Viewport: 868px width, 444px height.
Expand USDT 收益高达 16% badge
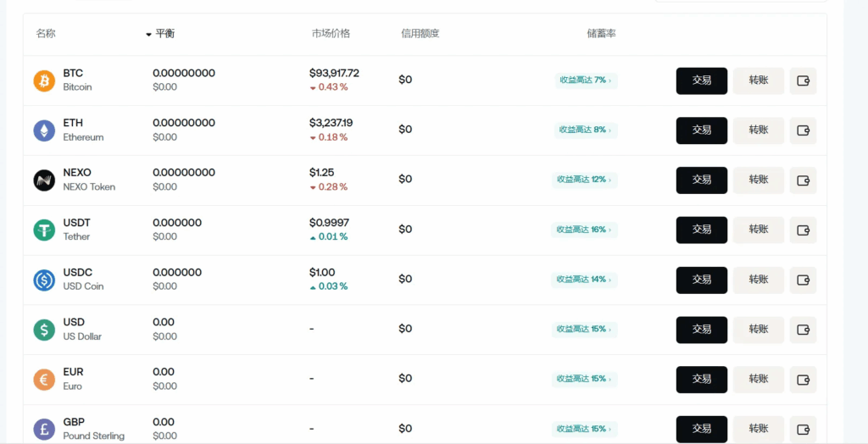click(584, 230)
